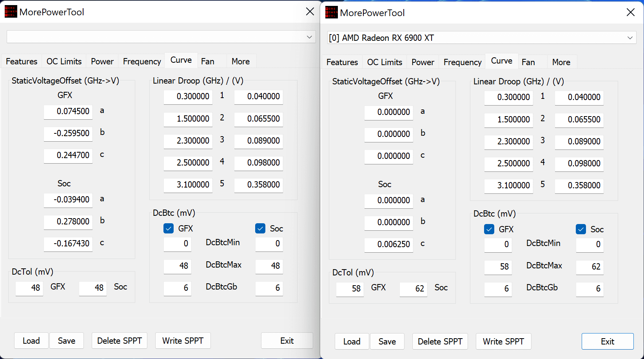The image size is (644, 359).
Task: Edit Soc offset a field -0.039400
Action: [68, 200]
